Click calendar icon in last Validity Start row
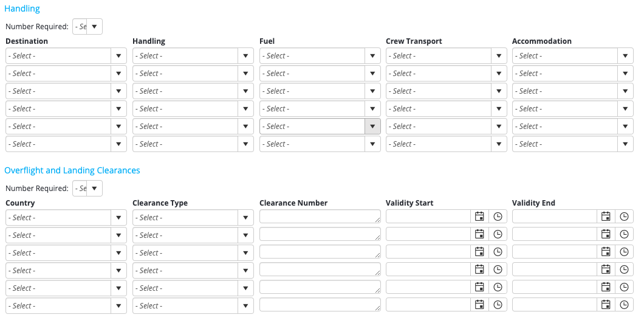Screen dimensions: 644x320 pyautogui.click(x=479, y=305)
